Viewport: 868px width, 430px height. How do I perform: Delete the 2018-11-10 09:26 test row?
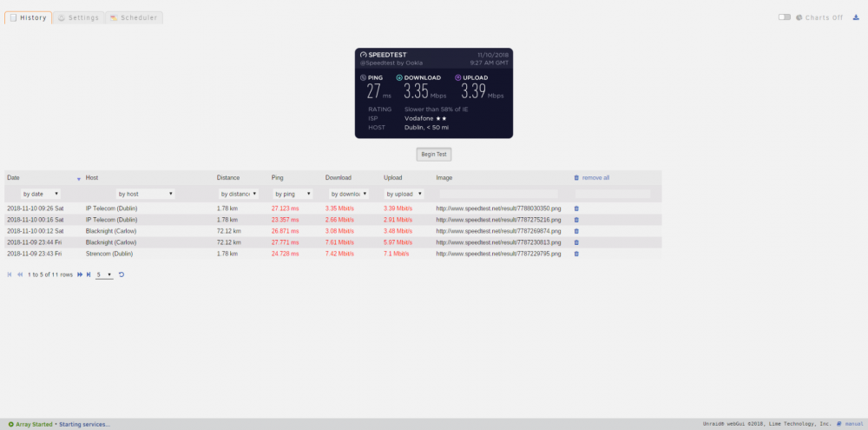[576, 208]
